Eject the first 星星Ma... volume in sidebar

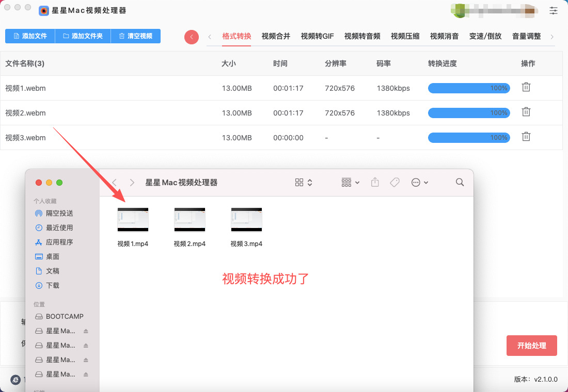tap(86, 331)
